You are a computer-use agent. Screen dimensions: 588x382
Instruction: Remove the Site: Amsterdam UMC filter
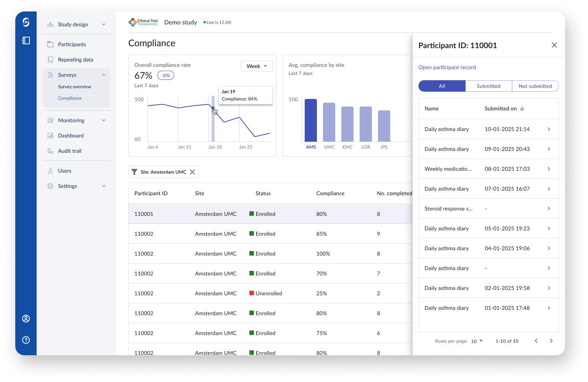click(192, 172)
